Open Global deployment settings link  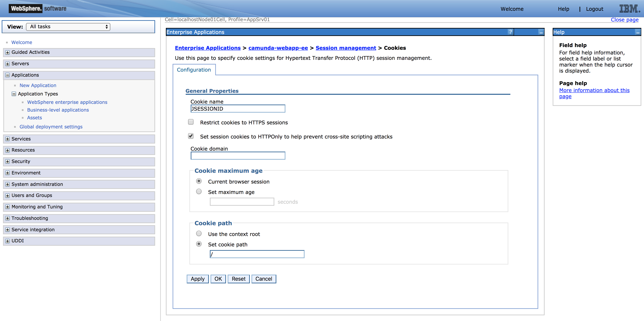coord(51,127)
